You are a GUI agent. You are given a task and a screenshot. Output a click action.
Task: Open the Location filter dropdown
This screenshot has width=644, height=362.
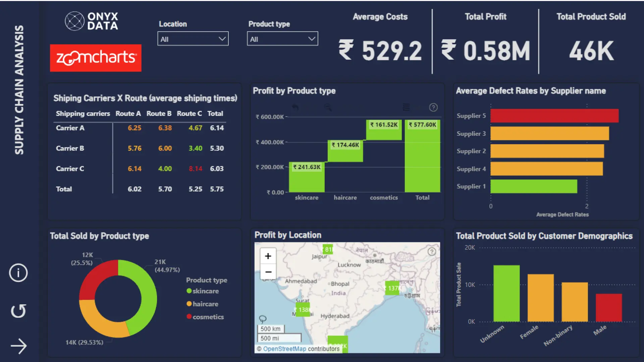click(193, 39)
